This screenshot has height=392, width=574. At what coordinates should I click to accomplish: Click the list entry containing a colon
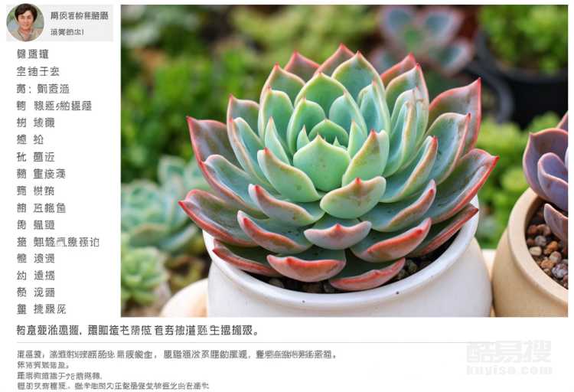click(x=43, y=89)
